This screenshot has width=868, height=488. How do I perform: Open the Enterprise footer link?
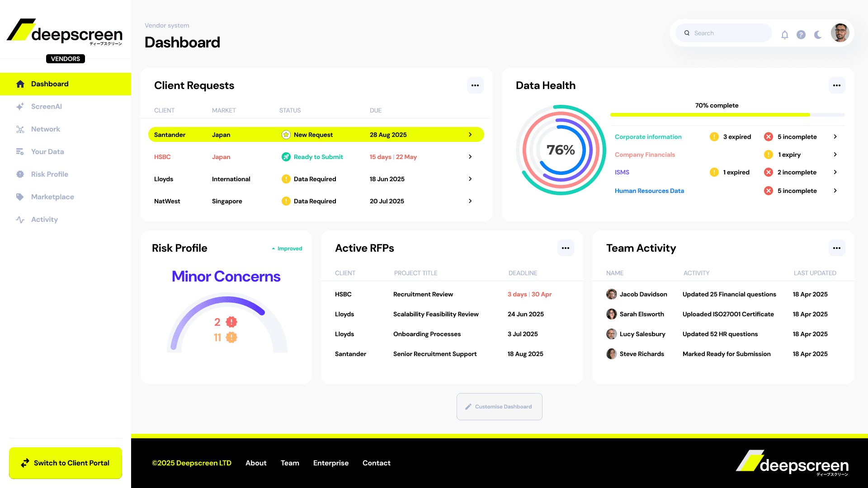pyautogui.click(x=330, y=463)
